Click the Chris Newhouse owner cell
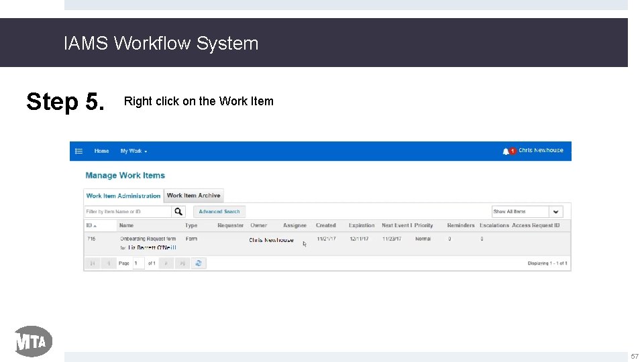This screenshot has width=644, height=362. [x=271, y=240]
